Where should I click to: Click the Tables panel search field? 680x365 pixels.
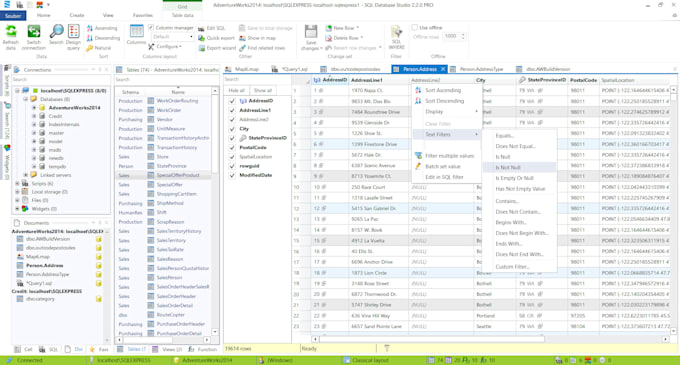tap(167, 79)
